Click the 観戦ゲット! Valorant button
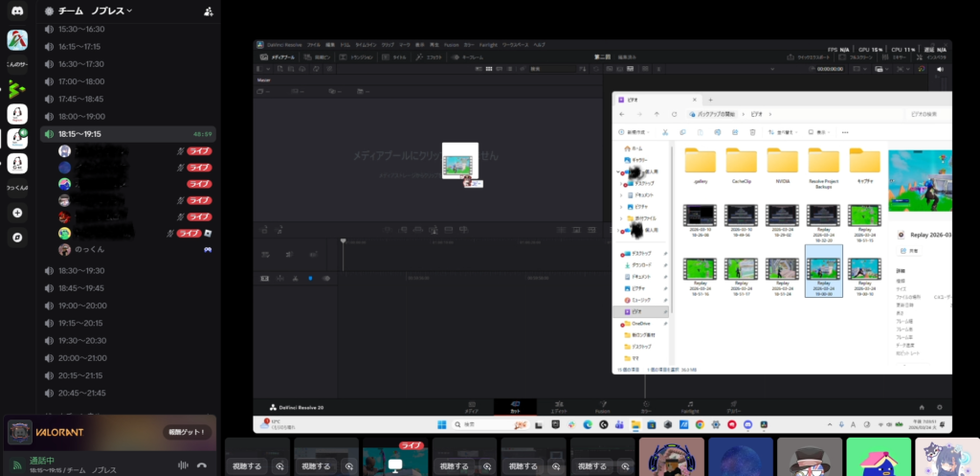The width and height of the screenshot is (980, 476). tap(186, 432)
